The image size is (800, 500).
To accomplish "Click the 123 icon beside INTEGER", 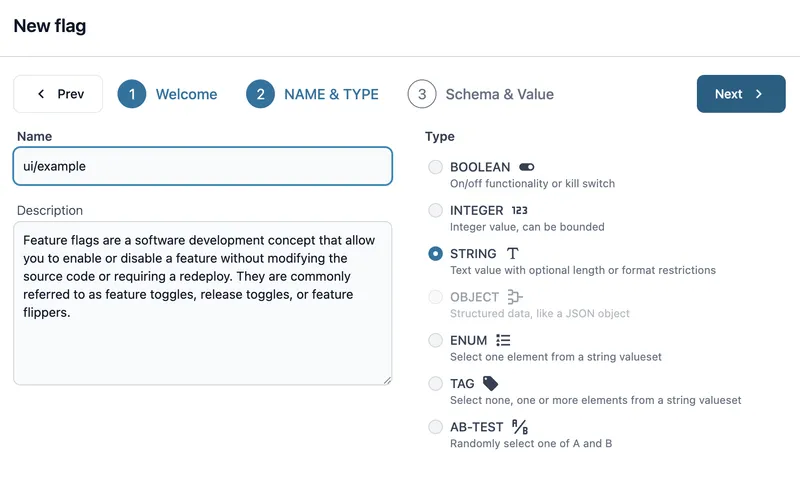I will coord(520,210).
